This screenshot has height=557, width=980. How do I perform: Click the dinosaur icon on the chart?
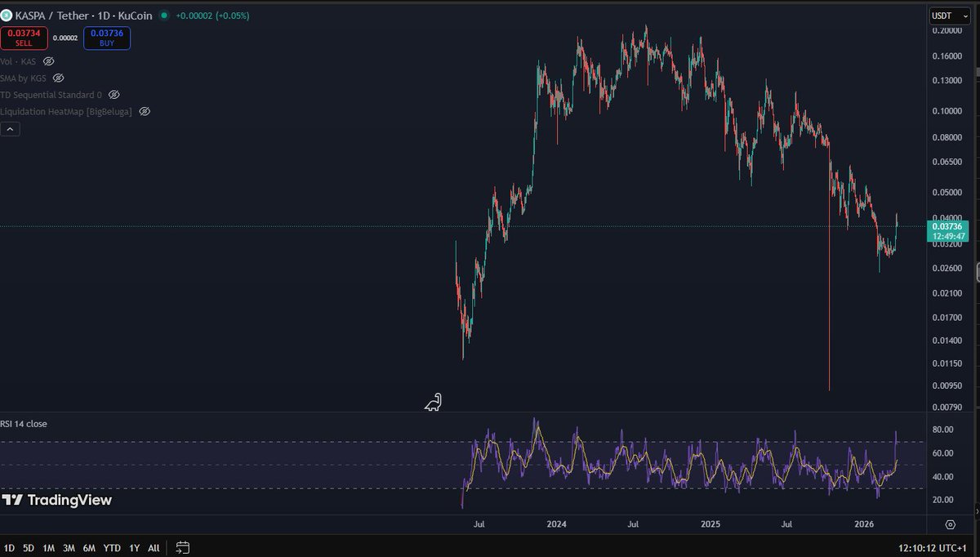click(434, 402)
